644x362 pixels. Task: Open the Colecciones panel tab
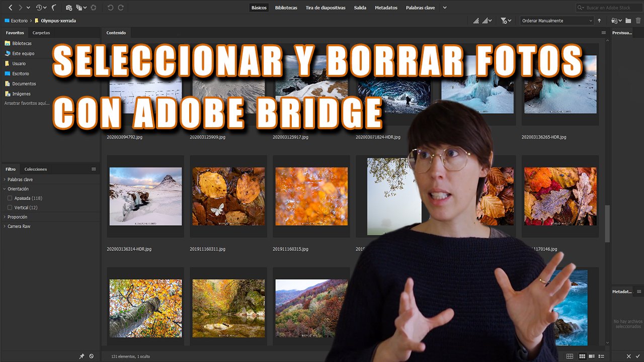(36, 169)
